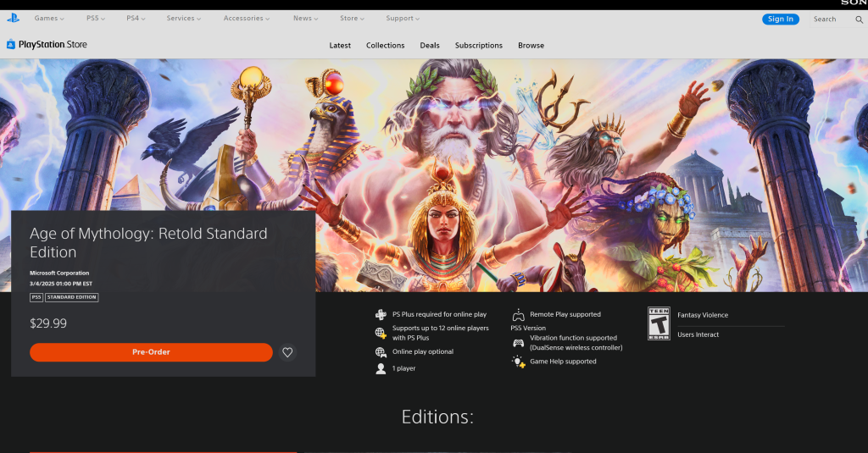
Task: Add game to wishlist with heart icon
Action: (x=287, y=352)
